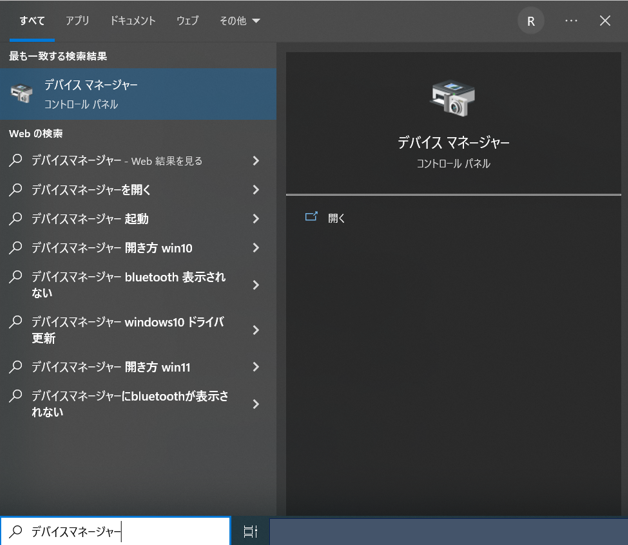Click search icon next to win11 suggestion

coord(16,366)
